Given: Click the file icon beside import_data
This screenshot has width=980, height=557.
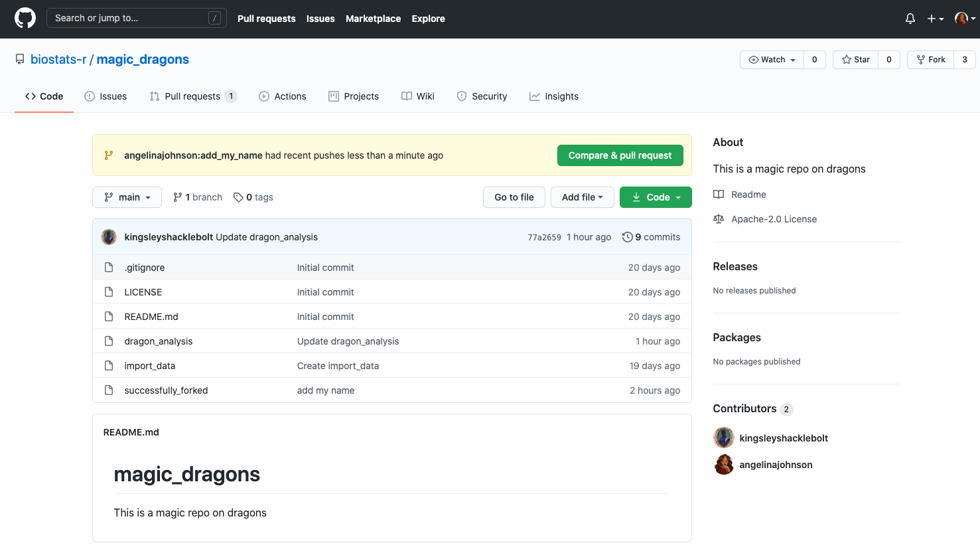Looking at the screenshot, I should click(x=109, y=366).
